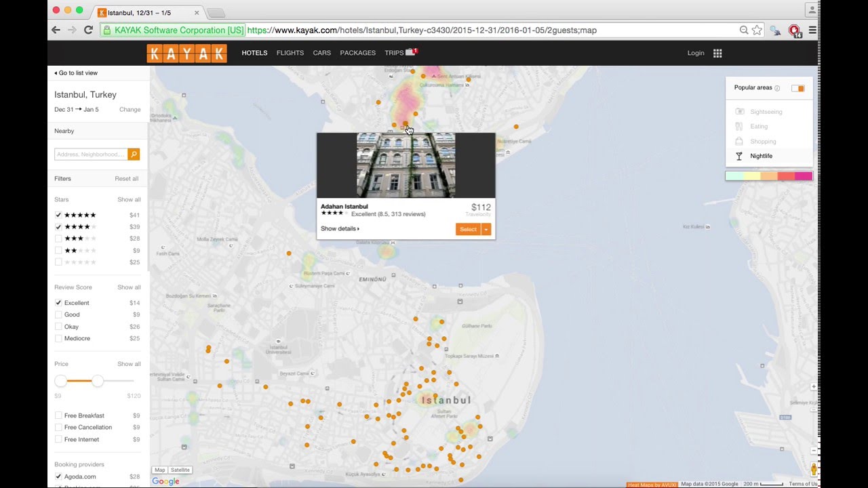The height and width of the screenshot is (488, 868).
Task: Click Reset all filters
Action: point(126,179)
